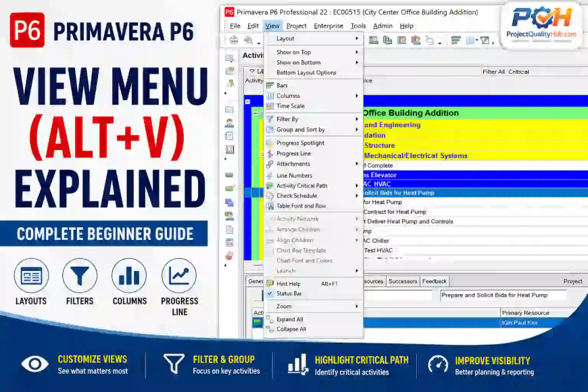Expand the Show on Bottom submenu
Image resolution: width=588 pixels, height=392 pixels.
point(314,62)
